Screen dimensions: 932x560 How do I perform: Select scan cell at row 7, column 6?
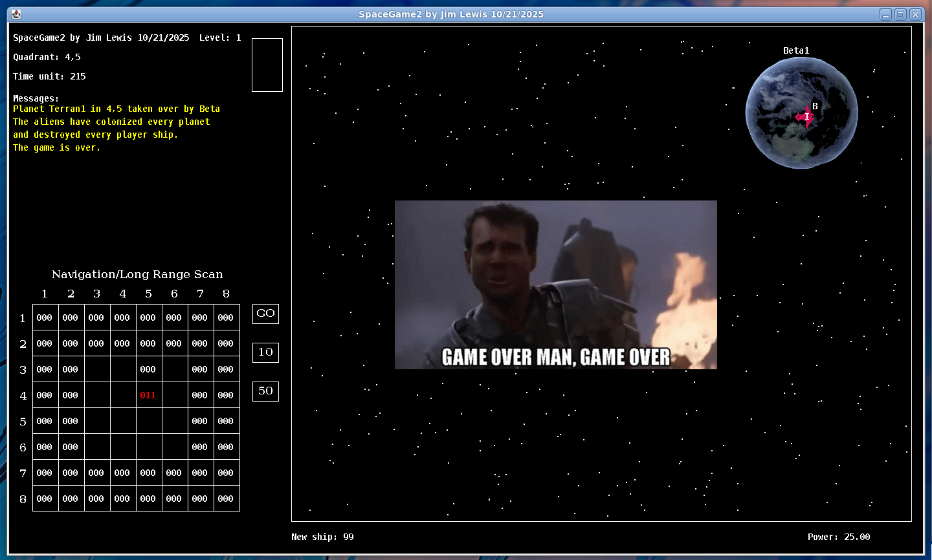(x=174, y=473)
